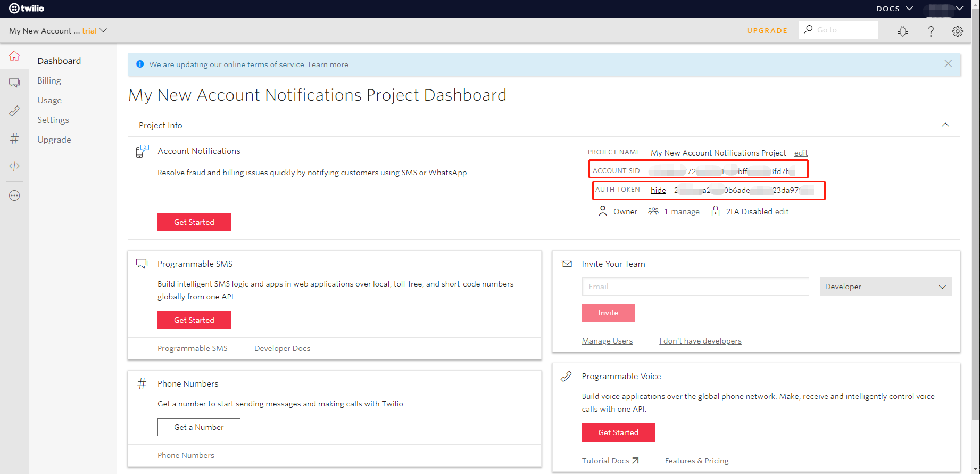Open the Voice phone sidebar icon
This screenshot has height=474, width=980.
click(14, 111)
